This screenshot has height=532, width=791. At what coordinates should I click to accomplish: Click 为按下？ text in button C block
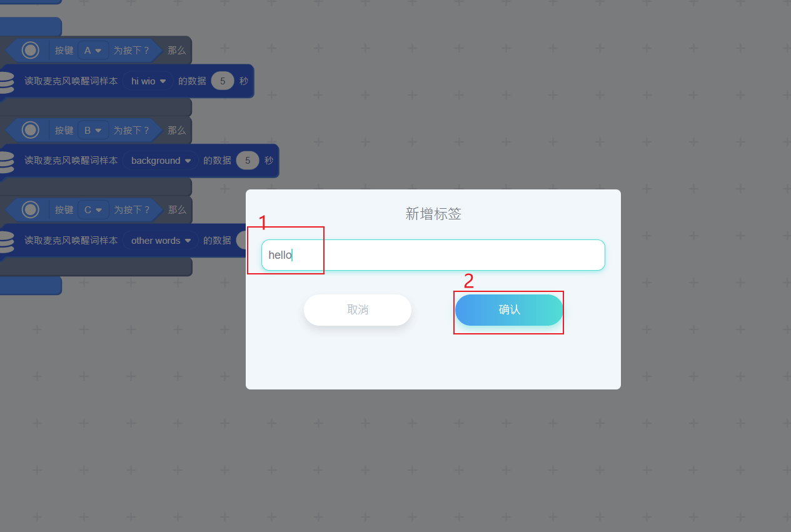(x=132, y=210)
